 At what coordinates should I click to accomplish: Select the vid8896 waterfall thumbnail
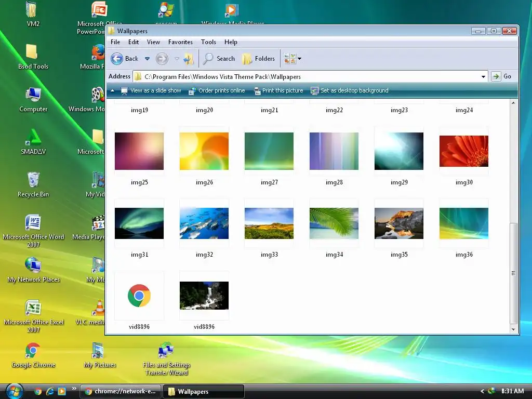(x=204, y=296)
